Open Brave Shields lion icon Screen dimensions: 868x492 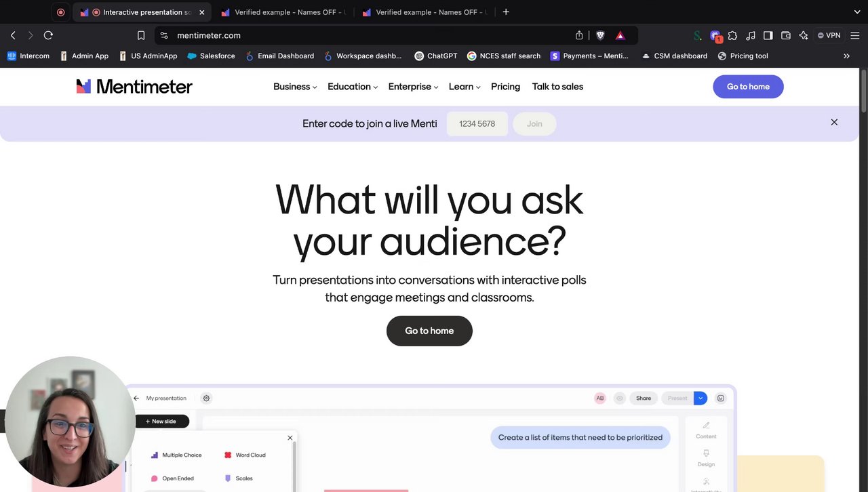pyautogui.click(x=600, y=35)
